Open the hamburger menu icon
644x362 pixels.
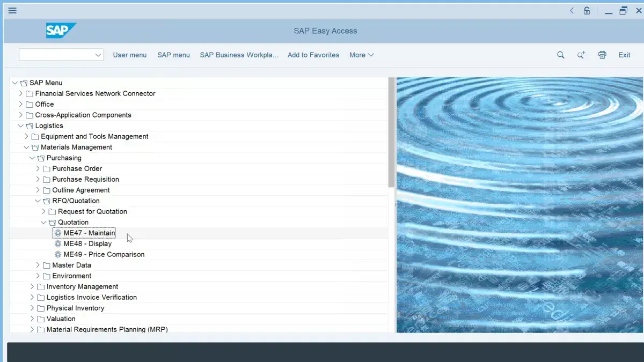[12, 11]
